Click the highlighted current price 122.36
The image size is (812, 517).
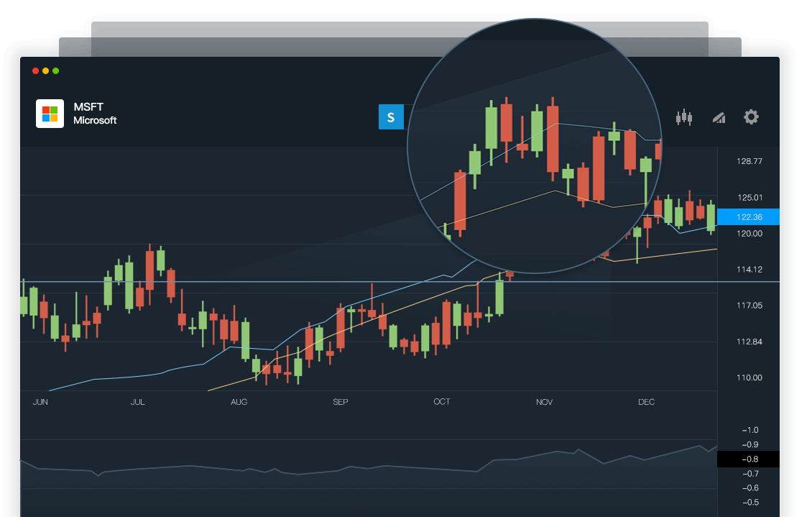point(748,217)
